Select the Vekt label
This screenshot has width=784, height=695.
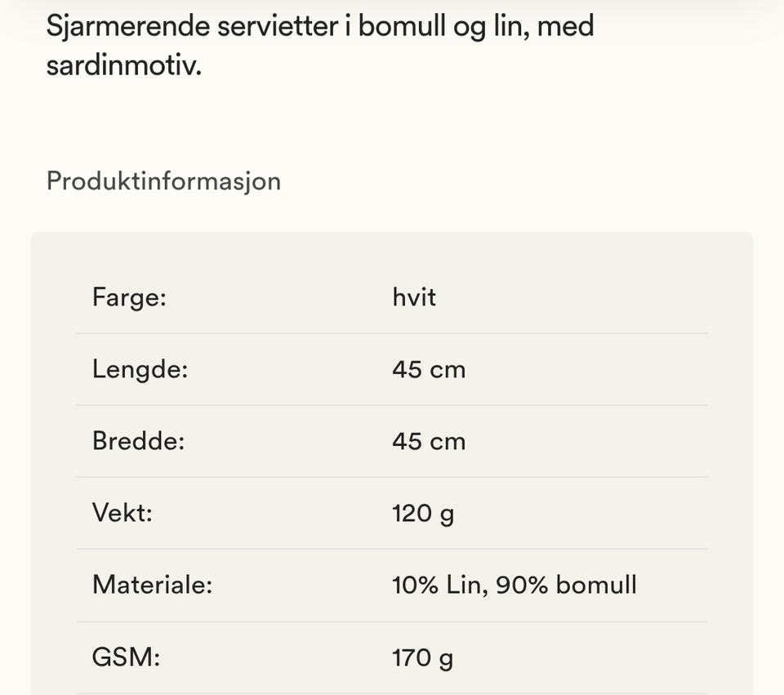pos(122,513)
